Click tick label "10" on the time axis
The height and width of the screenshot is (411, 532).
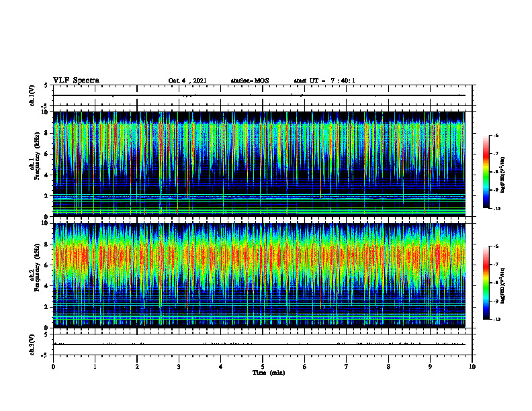point(472,367)
